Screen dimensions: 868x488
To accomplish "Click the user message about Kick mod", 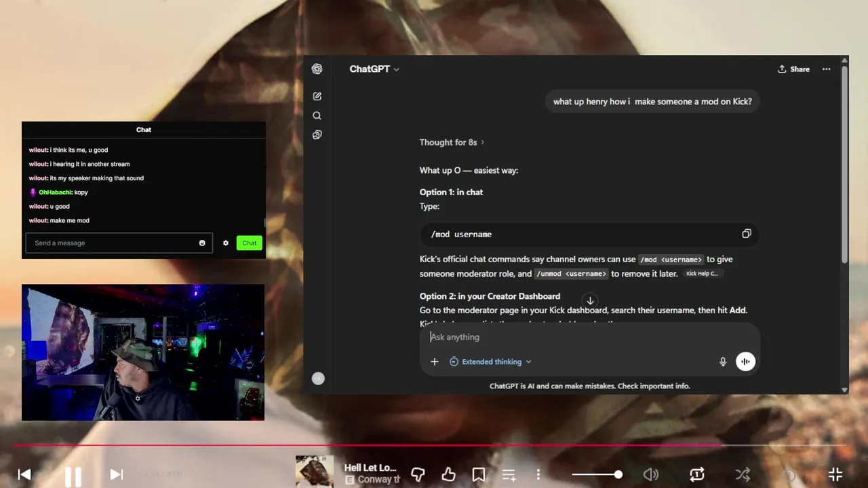I will 652,102.
